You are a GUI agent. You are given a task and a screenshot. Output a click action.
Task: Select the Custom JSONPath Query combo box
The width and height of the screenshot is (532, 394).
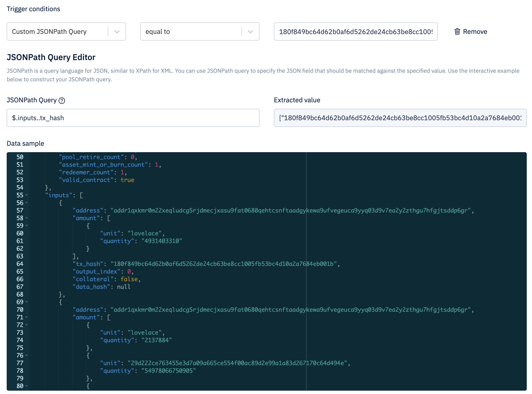tap(57, 31)
